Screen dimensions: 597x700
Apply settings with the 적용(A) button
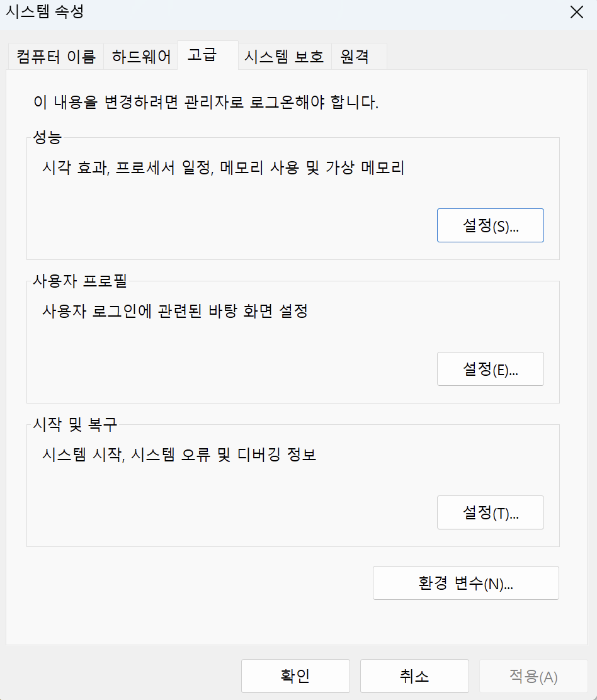coord(533,675)
